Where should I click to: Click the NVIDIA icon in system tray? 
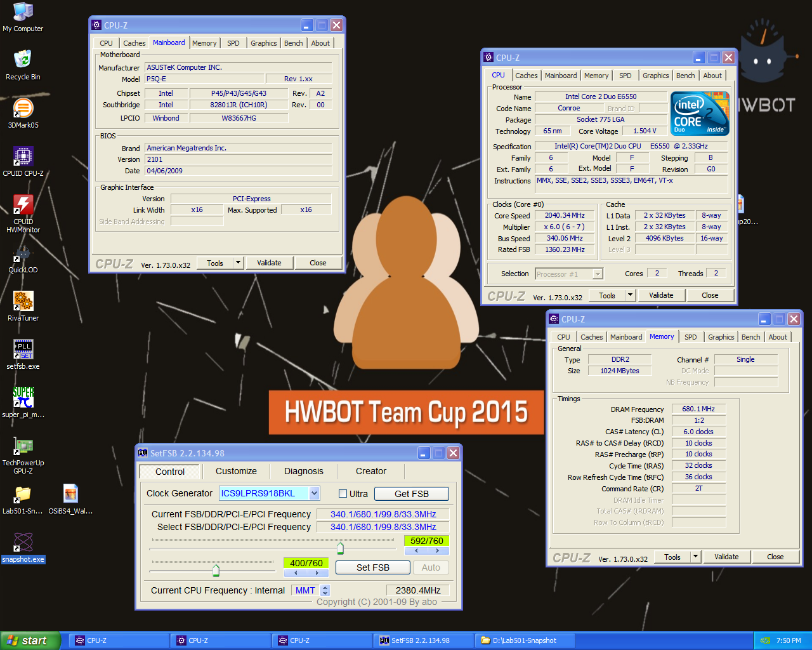(765, 640)
